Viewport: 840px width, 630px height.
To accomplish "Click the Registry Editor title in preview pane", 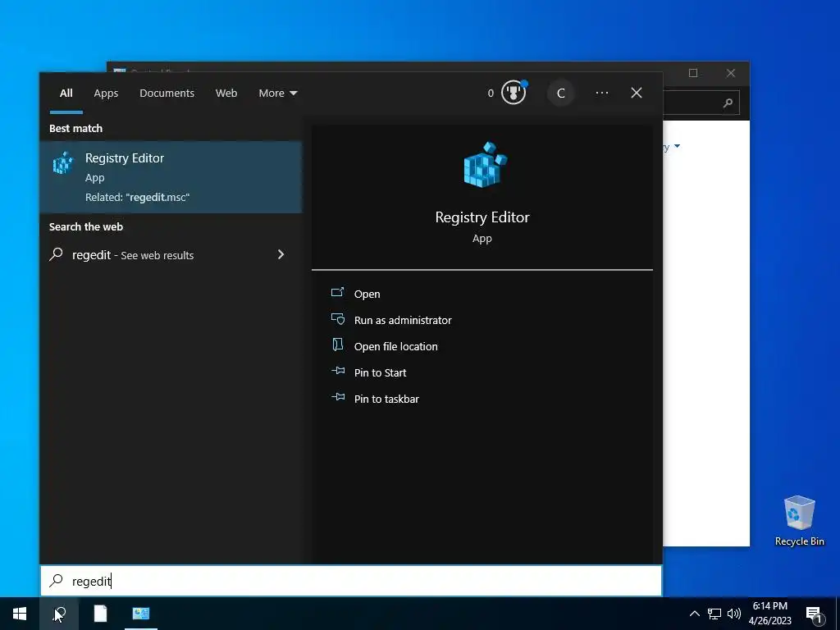I will (482, 217).
